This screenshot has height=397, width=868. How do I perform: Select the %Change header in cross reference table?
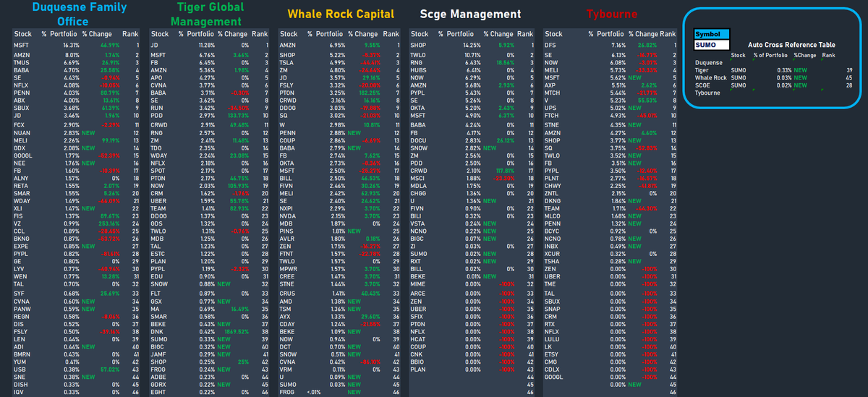tap(804, 54)
